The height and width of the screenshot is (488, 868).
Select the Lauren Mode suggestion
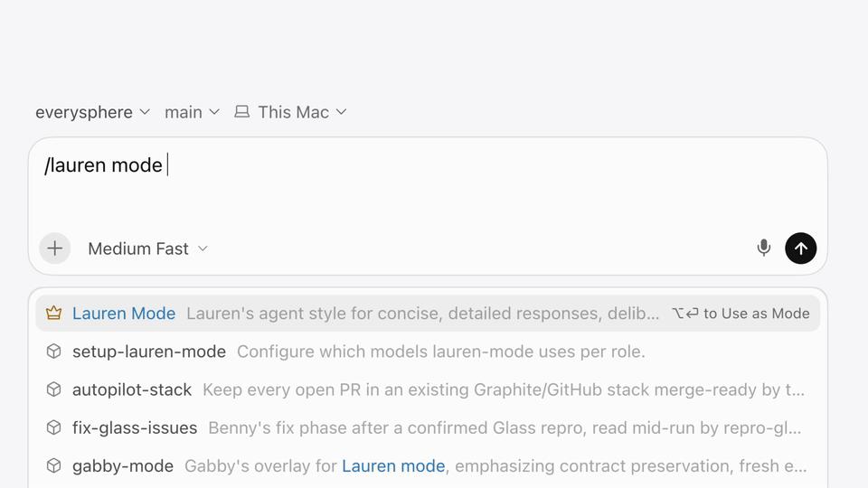click(428, 314)
